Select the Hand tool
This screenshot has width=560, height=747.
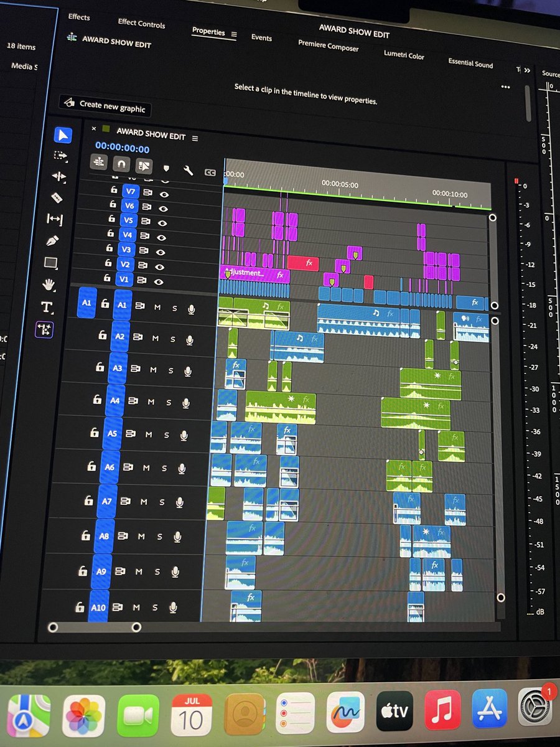49,285
